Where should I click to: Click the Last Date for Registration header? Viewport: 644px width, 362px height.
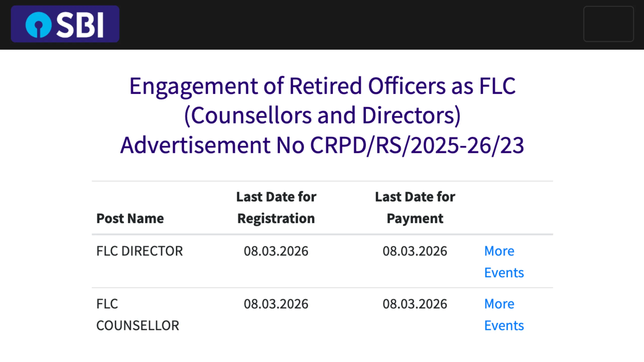[x=276, y=207]
